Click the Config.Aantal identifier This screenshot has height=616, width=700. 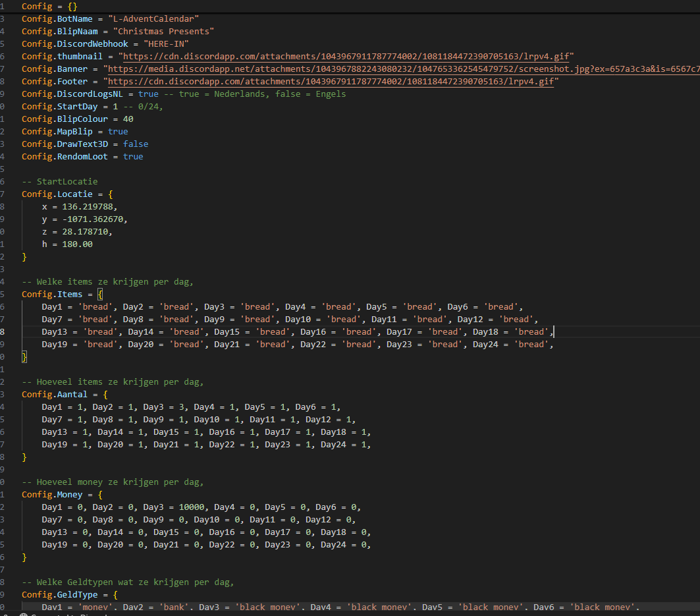coord(55,394)
